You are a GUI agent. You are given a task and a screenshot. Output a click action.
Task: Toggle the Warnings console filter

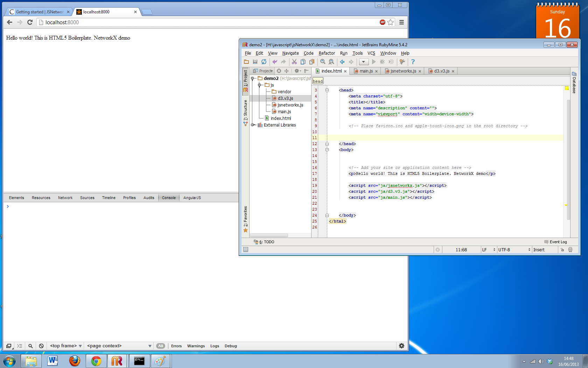coord(196,346)
